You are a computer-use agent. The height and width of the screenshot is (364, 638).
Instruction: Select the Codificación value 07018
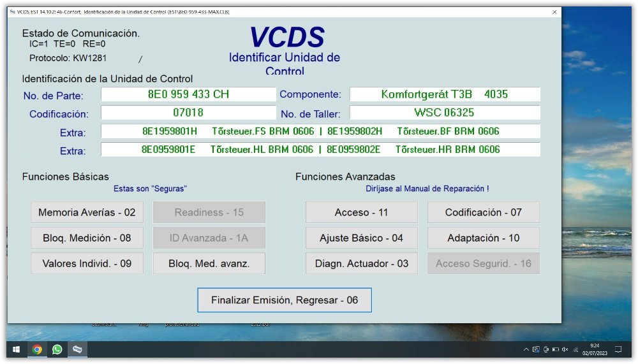pyautogui.click(x=188, y=113)
